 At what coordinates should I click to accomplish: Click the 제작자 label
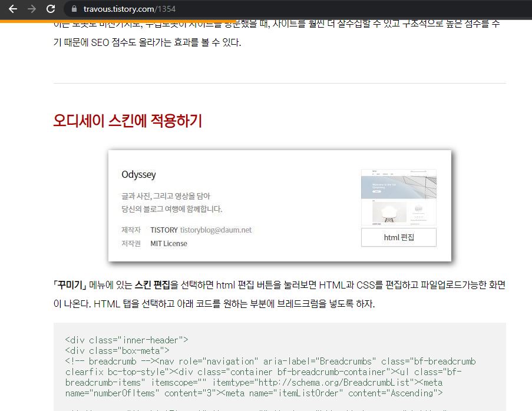coord(131,230)
